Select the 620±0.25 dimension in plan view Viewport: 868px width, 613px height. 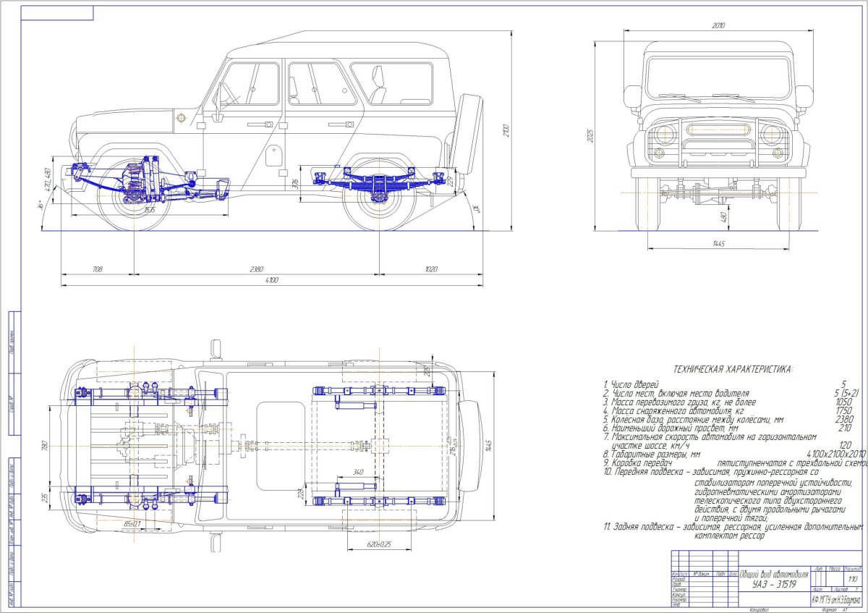tap(378, 544)
